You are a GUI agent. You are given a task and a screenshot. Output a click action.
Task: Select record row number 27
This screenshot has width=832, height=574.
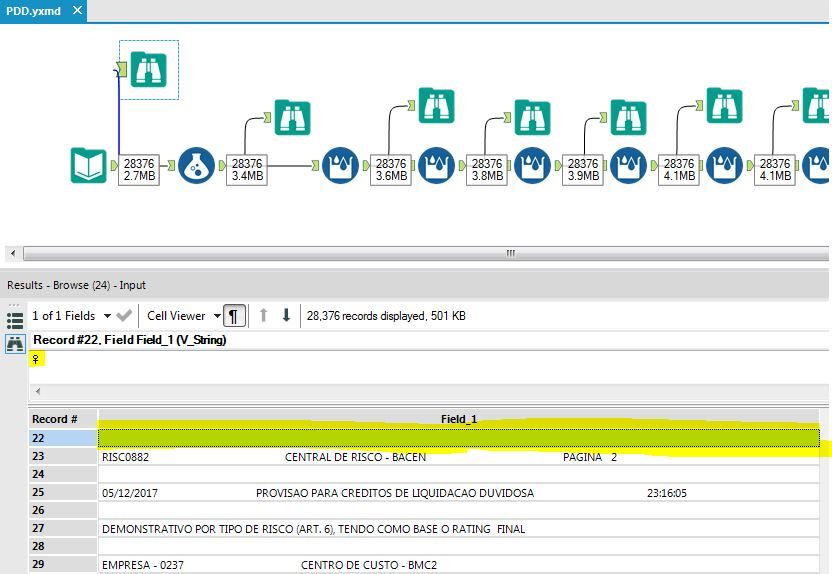coord(63,528)
